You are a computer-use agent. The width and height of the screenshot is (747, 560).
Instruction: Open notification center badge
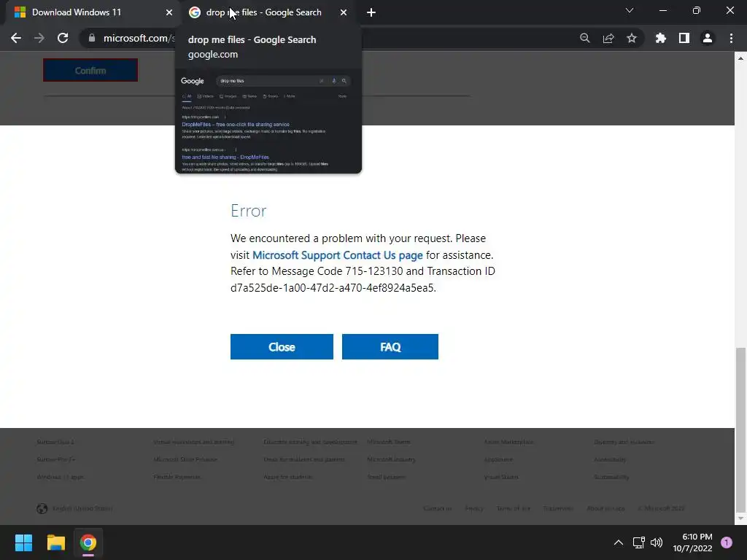coord(727,542)
